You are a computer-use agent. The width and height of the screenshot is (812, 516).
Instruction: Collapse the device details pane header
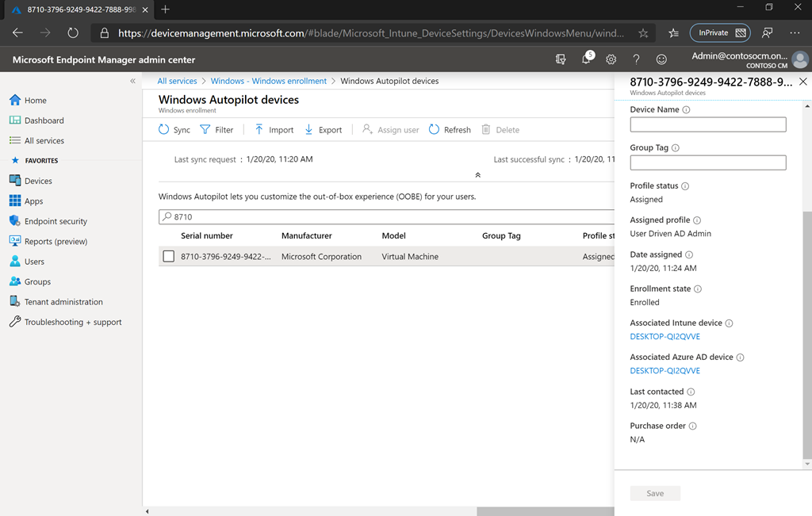(x=802, y=81)
